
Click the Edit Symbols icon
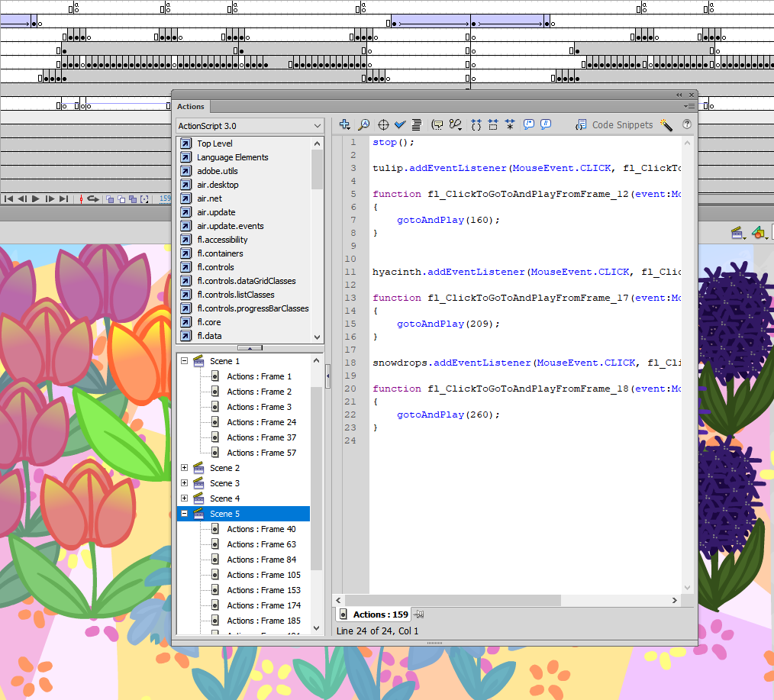pos(758,233)
